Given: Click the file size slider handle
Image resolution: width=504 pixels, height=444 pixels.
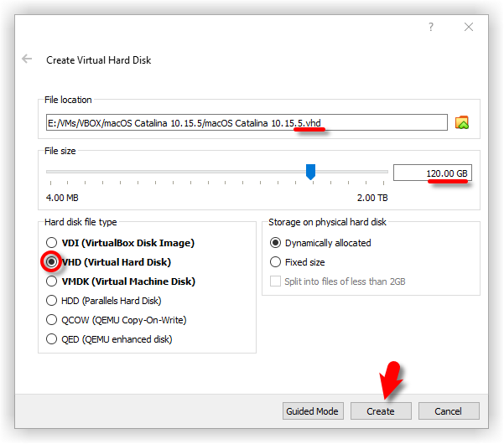Looking at the screenshot, I should [310, 172].
